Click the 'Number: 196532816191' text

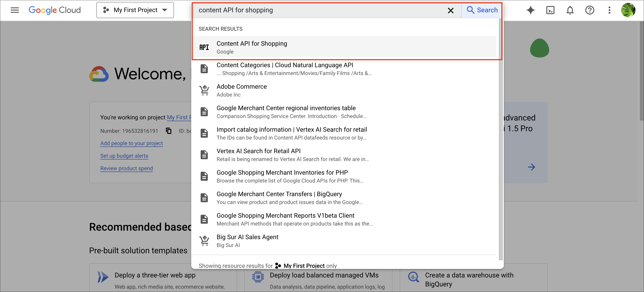(129, 131)
